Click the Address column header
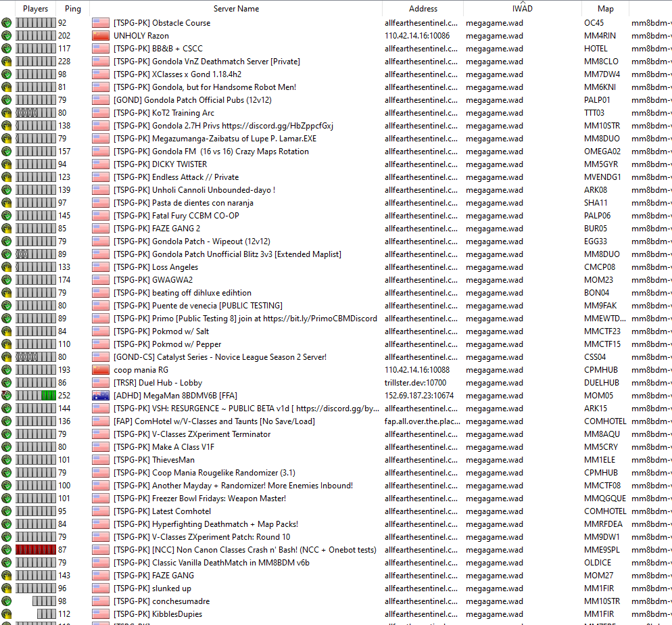 [423, 9]
